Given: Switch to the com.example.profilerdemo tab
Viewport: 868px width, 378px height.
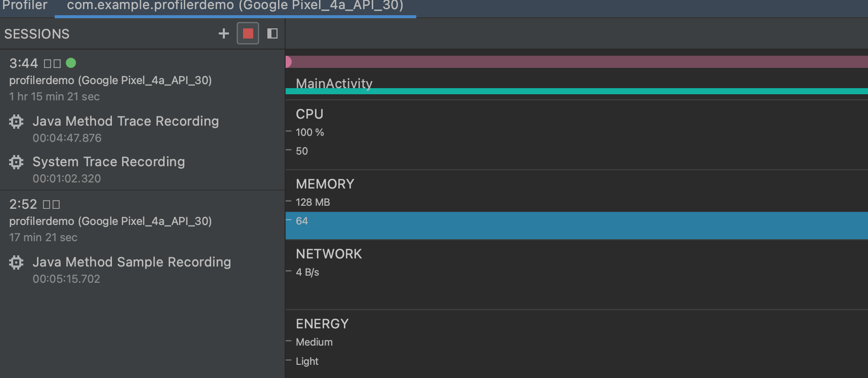Looking at the screenshot, I should pos(235,6).
